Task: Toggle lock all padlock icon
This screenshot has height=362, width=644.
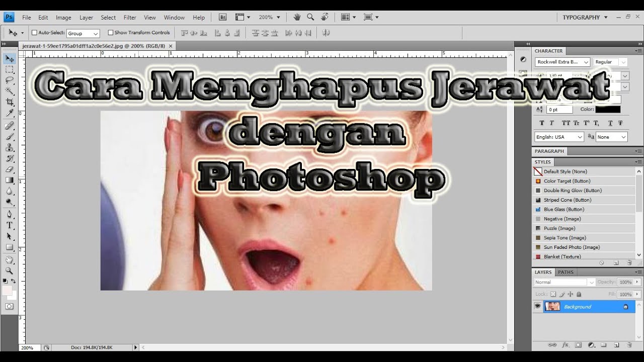Action: coord(579,294)
